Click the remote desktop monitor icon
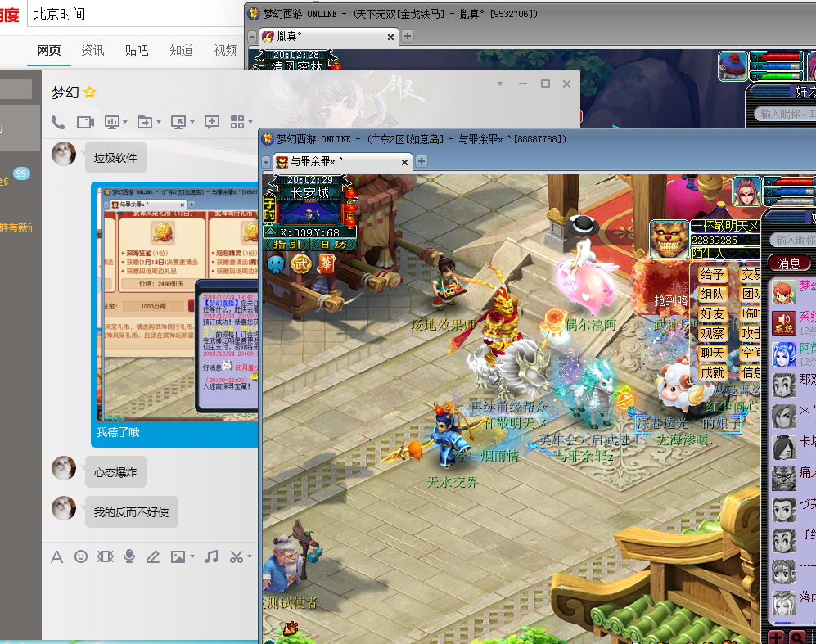This screenshot has height=644, width=816. pos(178,122)
